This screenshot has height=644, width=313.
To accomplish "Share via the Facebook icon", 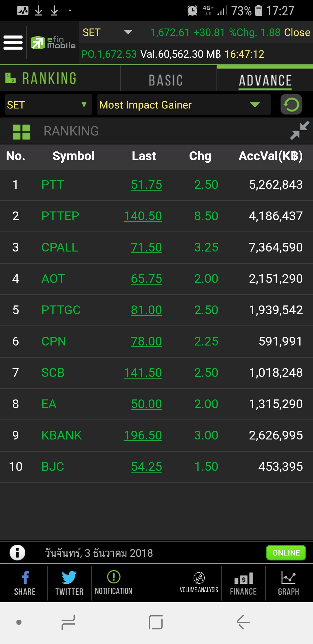I will [25, 583].
